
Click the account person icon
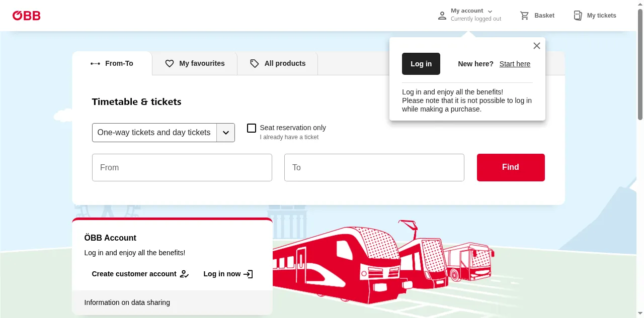pos(442,16)
